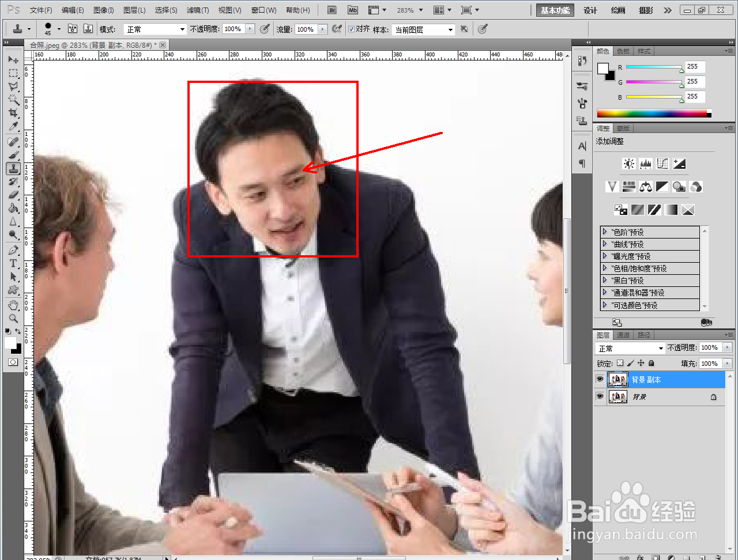Switch to the 色板 tab
The height and width of the screenshot is (560, 738).
tap(623, 51)
